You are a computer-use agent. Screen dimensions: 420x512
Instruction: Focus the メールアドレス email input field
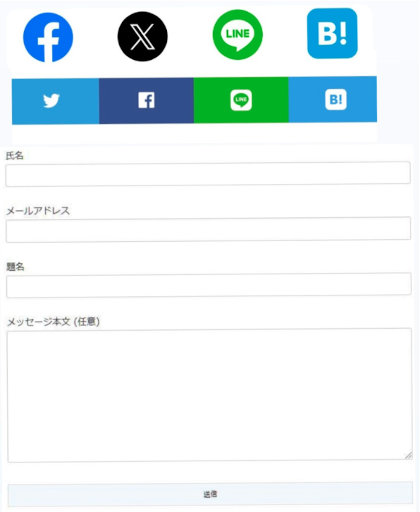pyautogui.click(x=208, y=229)
